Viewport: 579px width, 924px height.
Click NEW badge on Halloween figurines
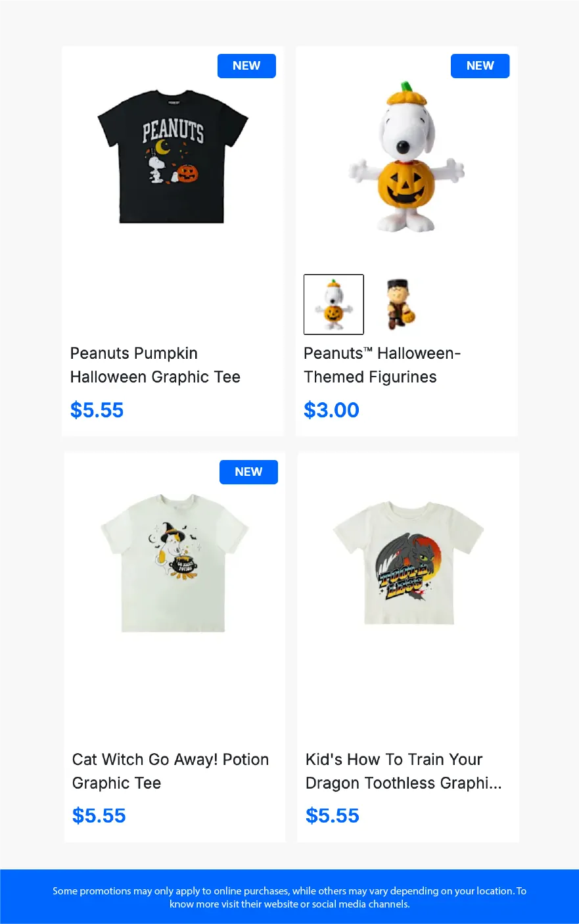coord(480,66)
